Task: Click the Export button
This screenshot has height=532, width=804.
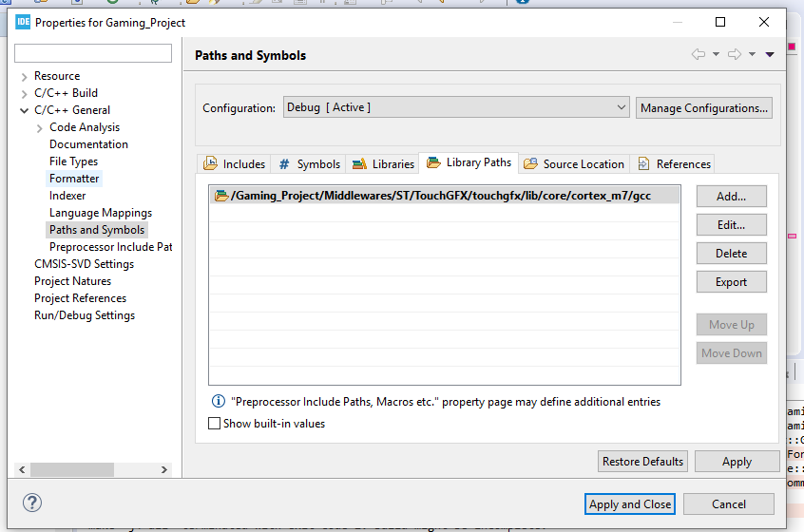Action: (731, 282)
